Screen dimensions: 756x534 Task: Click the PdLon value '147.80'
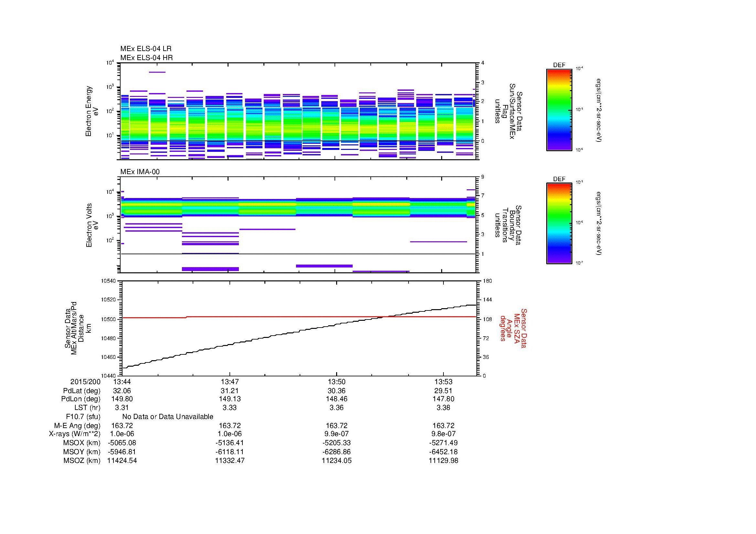point(443,399)
